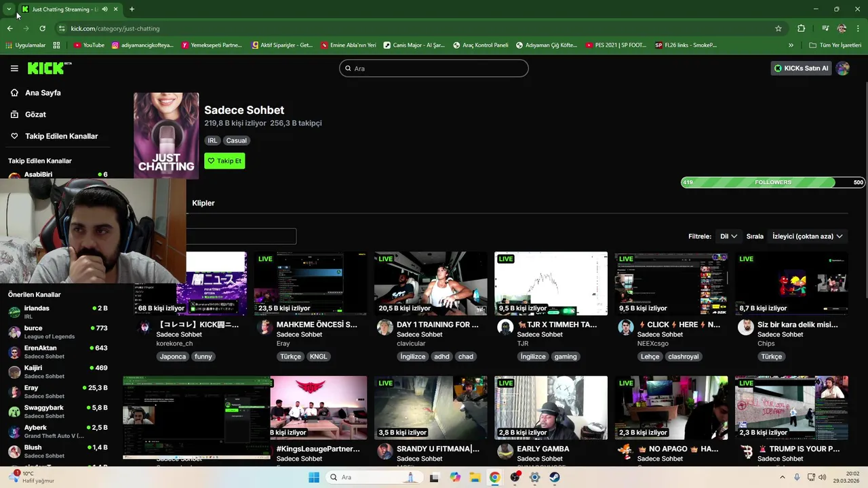Viewport: 868px width, 488px height.
Task: Click the browser address bar URL
Action: pos(115,28)
